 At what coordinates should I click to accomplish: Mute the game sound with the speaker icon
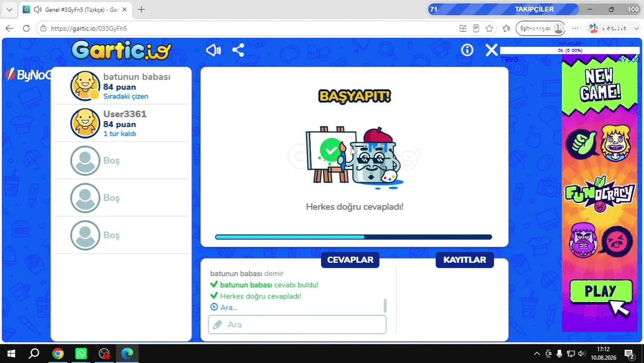[x=214, y=50]
